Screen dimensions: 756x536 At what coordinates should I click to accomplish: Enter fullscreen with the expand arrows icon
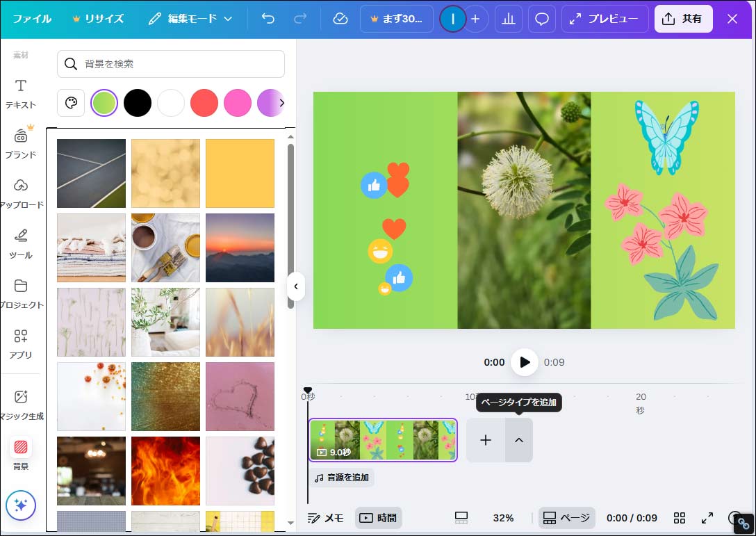pos(707,518)
